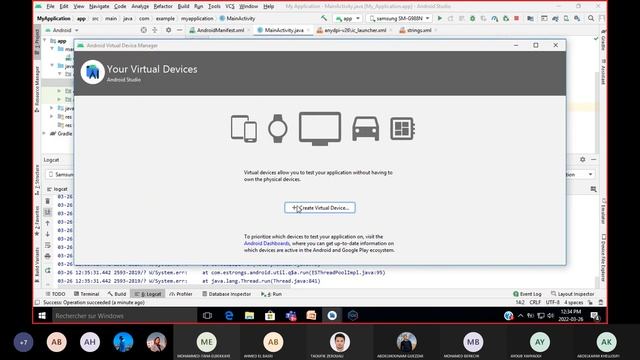Screen dimensions: 640x360
Task: Click the Search Everywhere magnifier icon
Action: click(x=591, y=18)
